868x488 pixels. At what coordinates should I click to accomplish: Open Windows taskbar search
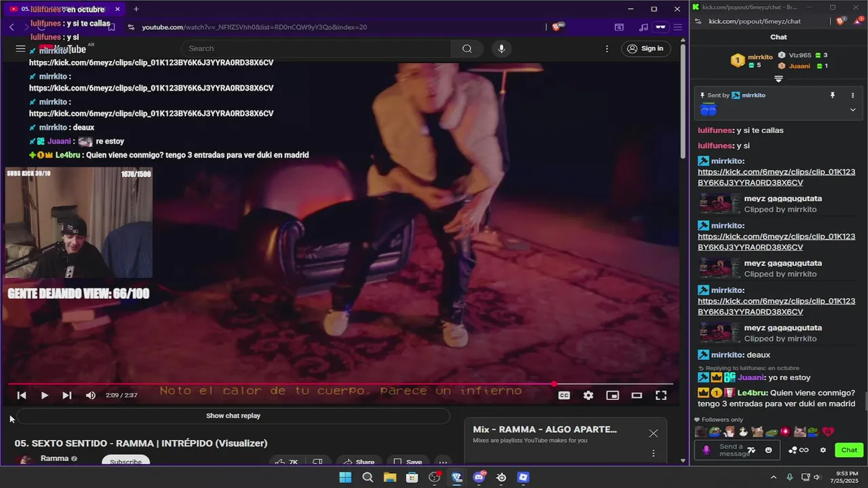point(368,477)
